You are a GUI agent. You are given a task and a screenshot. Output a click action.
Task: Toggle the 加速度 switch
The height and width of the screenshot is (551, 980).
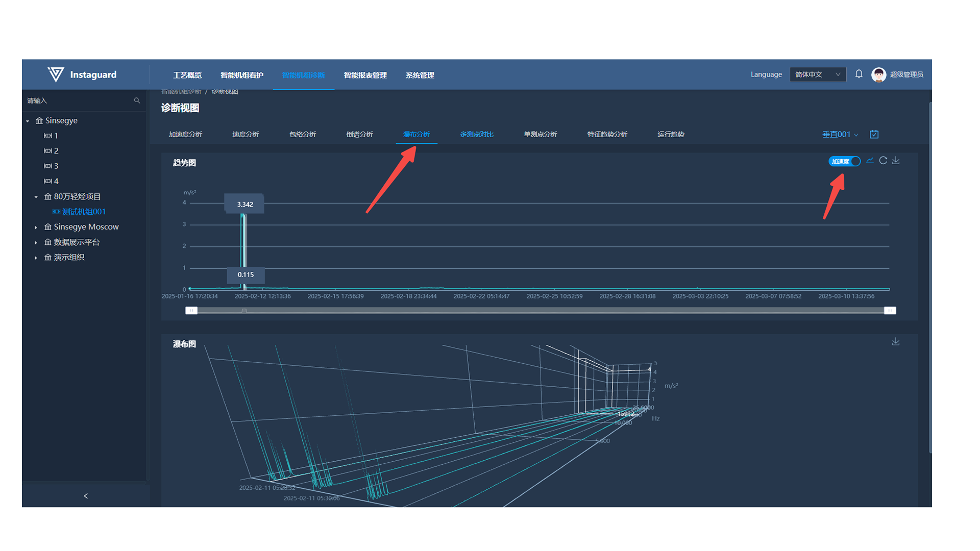844,161
